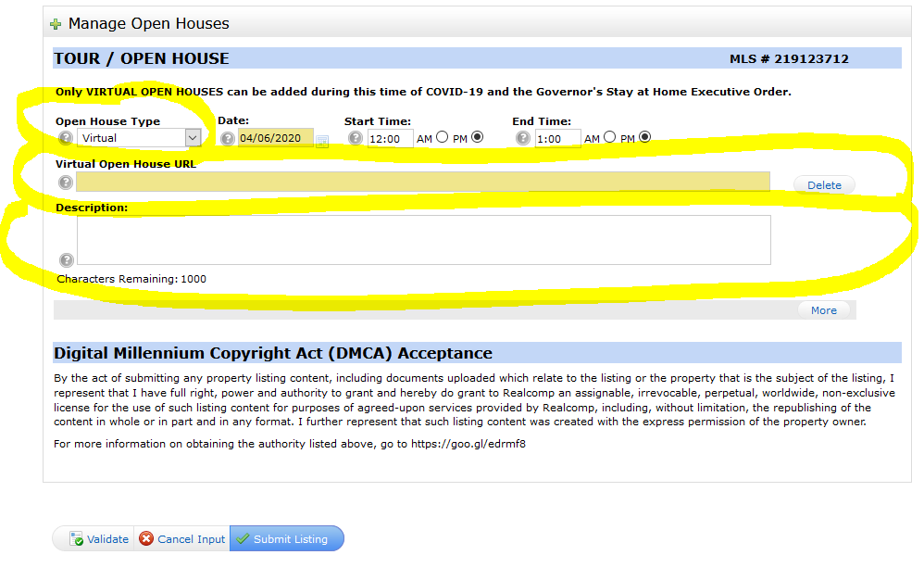Select PM for the End Time

[645, 137]
